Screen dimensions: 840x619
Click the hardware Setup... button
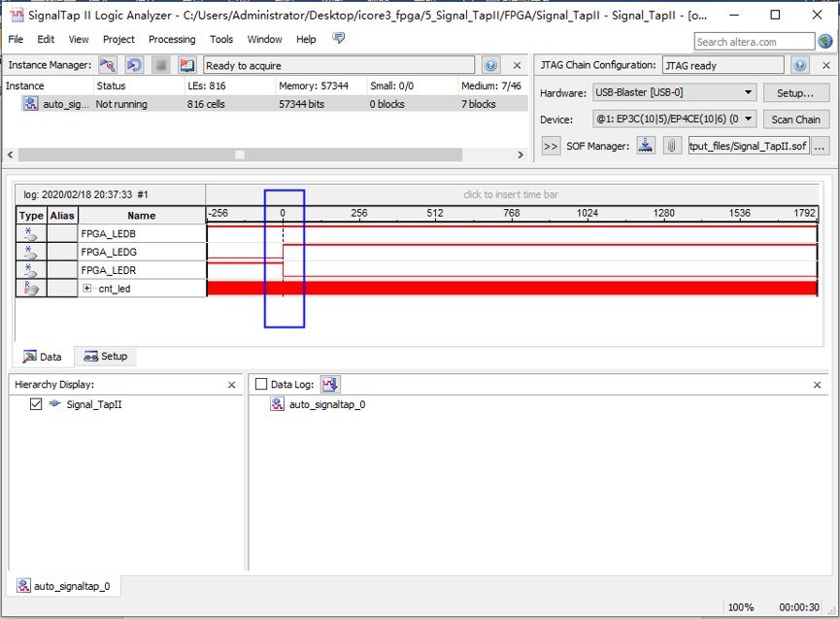pyautogui.click(x=795, y=93)
